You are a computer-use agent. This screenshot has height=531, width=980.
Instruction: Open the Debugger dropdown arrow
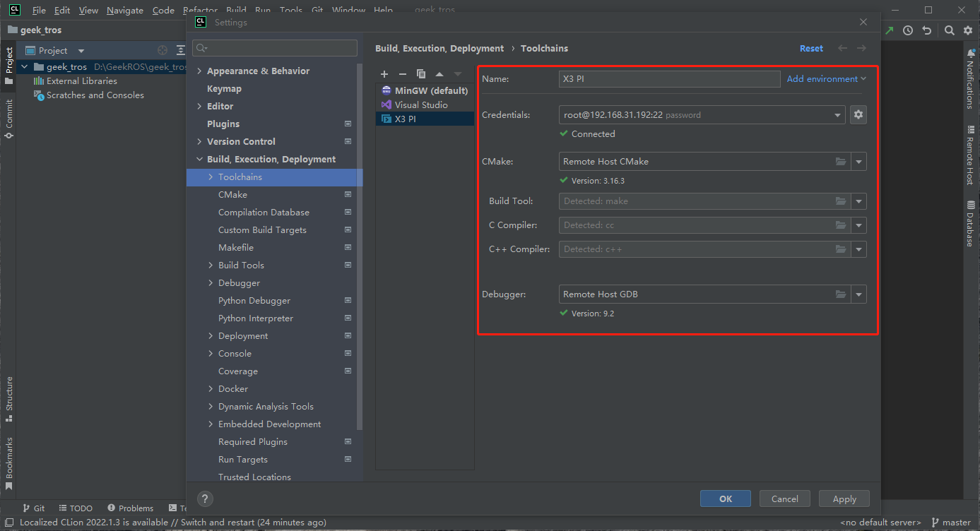(858, 294)
